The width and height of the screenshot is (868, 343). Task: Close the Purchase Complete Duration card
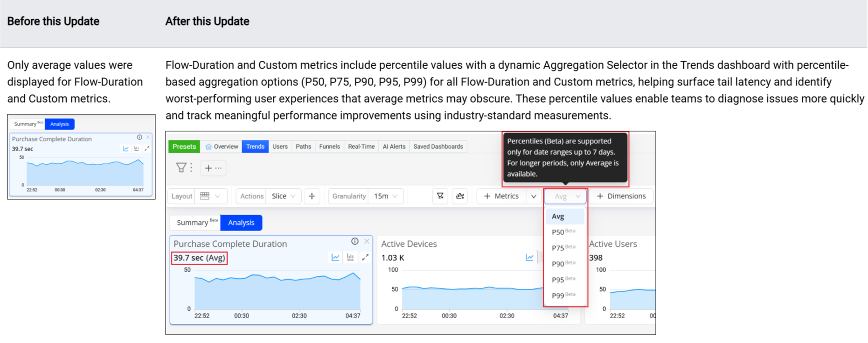pyautogui.click(x=367, y=241)
